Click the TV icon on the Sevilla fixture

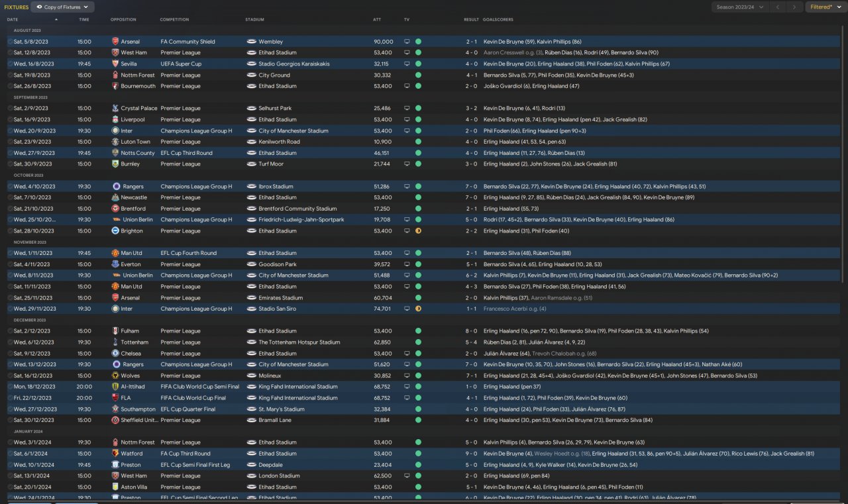click(x=407, y=64)
